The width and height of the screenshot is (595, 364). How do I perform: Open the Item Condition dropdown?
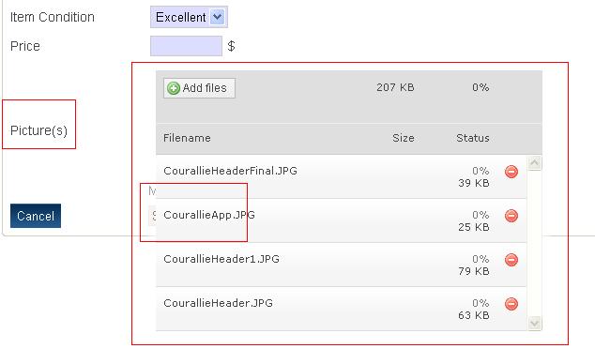click(189, 17)
